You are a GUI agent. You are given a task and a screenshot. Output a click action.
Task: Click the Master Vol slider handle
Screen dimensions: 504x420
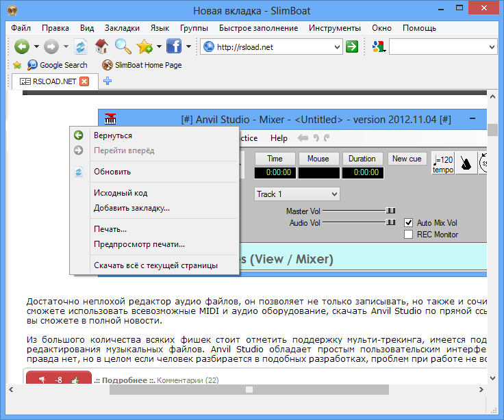(x=390, y=211)
